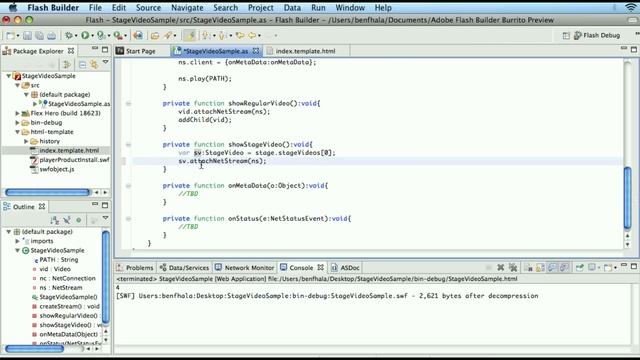Open the Debug configurations dropdown arrow
Screen dimensions: 640x360
[x=76, y=36]
